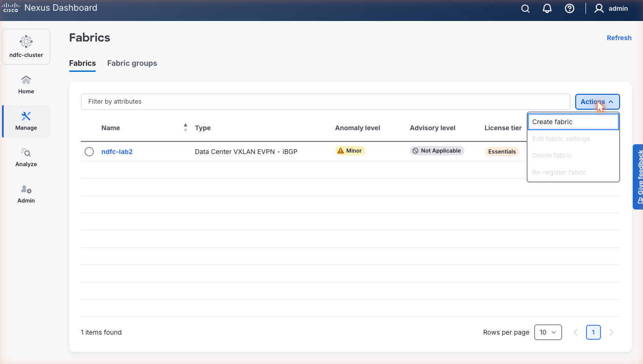The image size is (643, 364).
Task: Click the Cisco logo
Action: coord(10,8)
